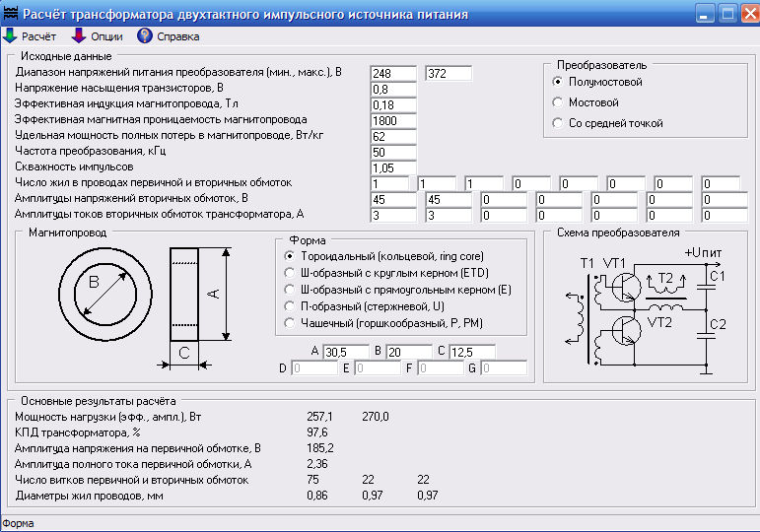Click effective induction field 0,18
Viewport: 760px width, 532px height.
point(393,105)
